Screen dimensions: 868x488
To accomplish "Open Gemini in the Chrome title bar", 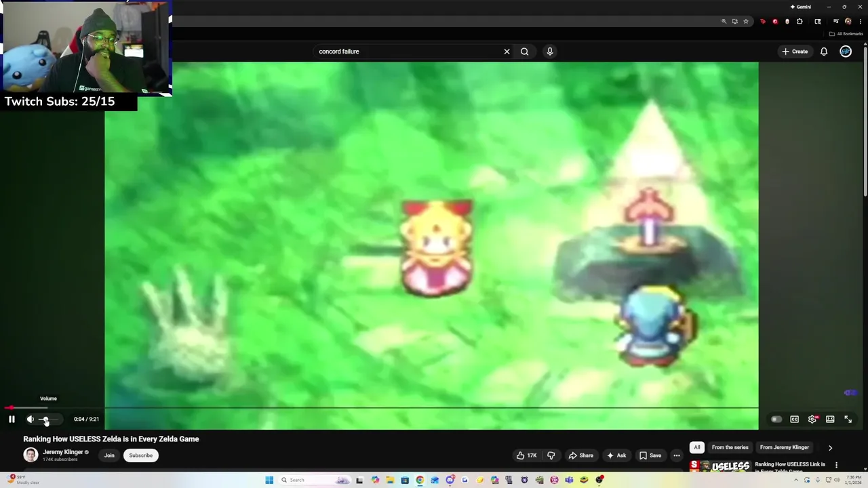I will [x=800, y=7].
